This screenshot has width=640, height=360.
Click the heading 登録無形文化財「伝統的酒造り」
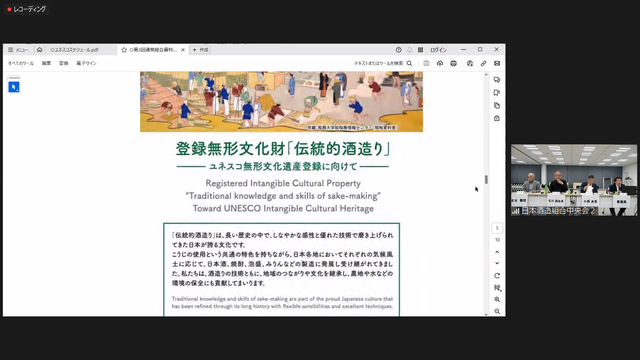(283, 149)
